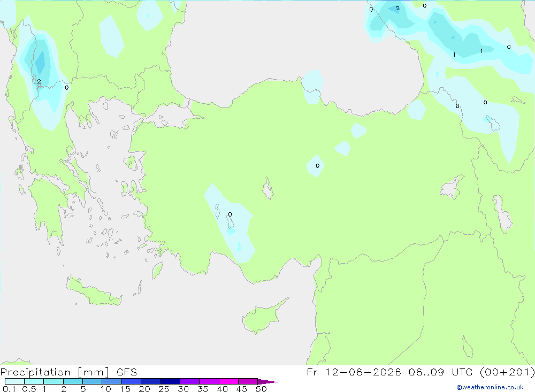Image resolution: width=535 pixels, height=392 pixels.
Task: Click the 'Precipitation [mm] GFS' title text
Action: (68, 372)
